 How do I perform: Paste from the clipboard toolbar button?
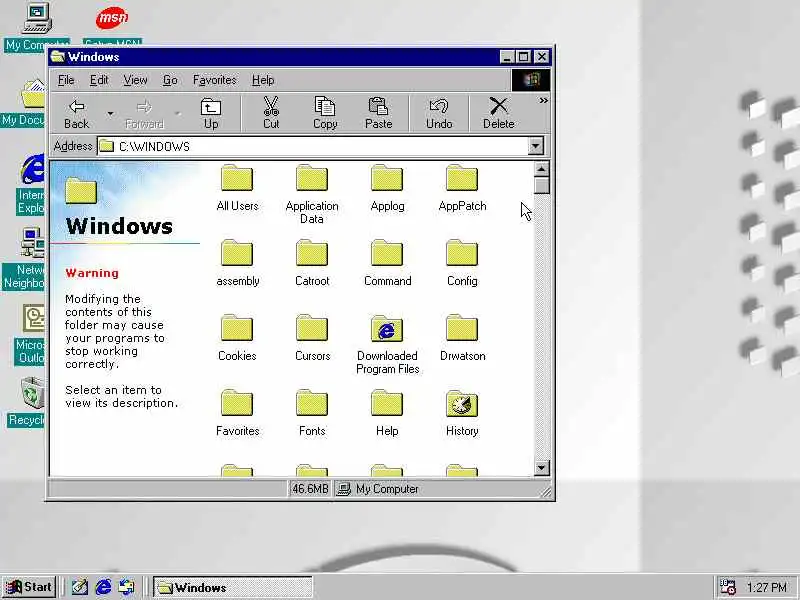(x=379, y=113)
